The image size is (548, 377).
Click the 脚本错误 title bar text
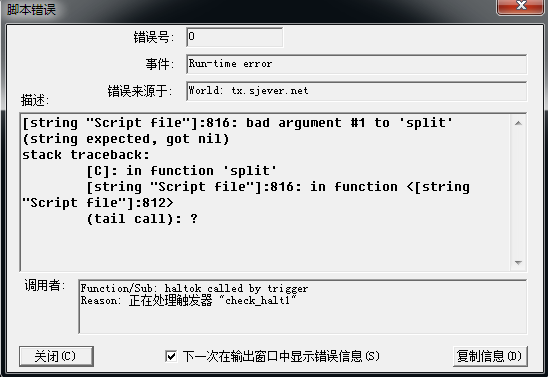pos(31,9)
